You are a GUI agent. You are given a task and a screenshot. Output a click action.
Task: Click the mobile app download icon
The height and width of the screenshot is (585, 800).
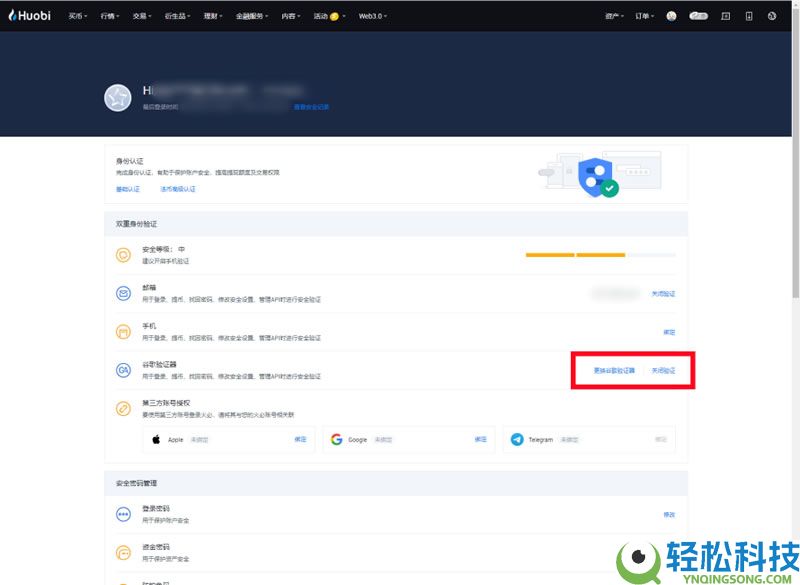[x=748, y=15]
